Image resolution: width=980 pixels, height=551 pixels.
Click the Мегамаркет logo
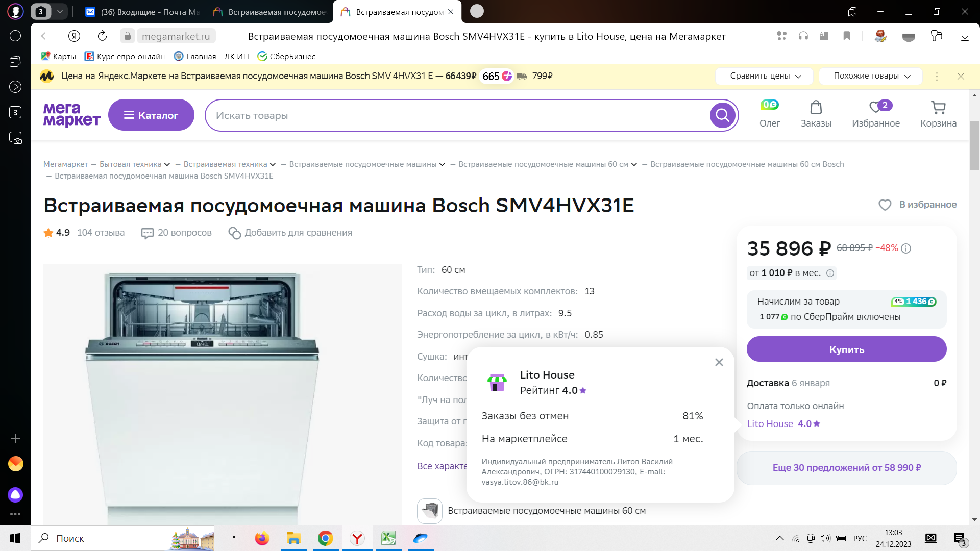tap(71, 115)
